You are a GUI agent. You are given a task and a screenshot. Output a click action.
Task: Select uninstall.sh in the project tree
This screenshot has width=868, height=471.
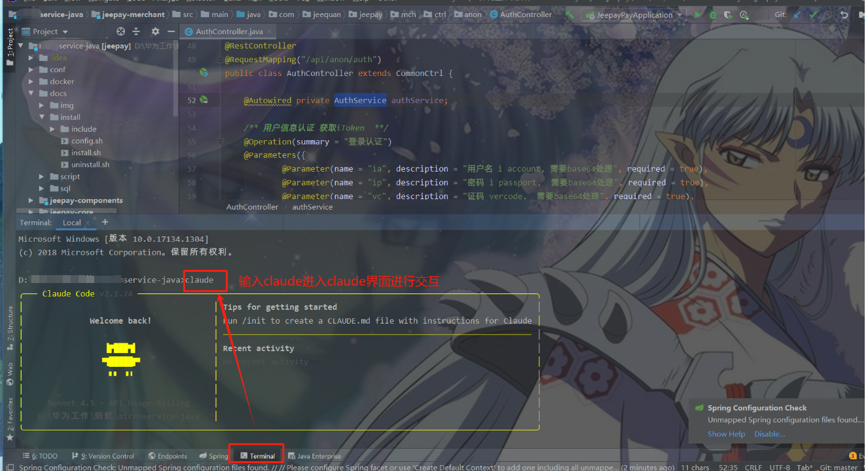pos(90,164)
